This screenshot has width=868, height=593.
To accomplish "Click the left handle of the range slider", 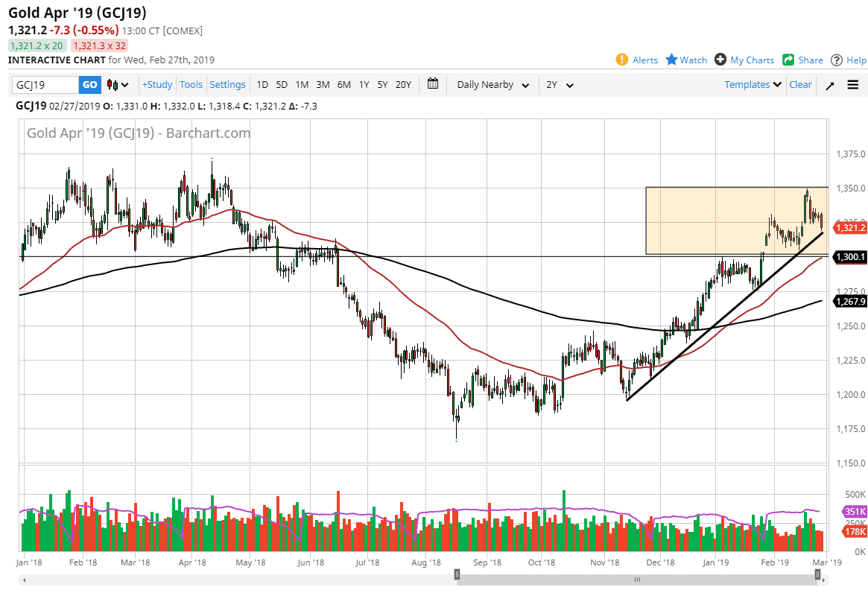I will click(457, 574).
